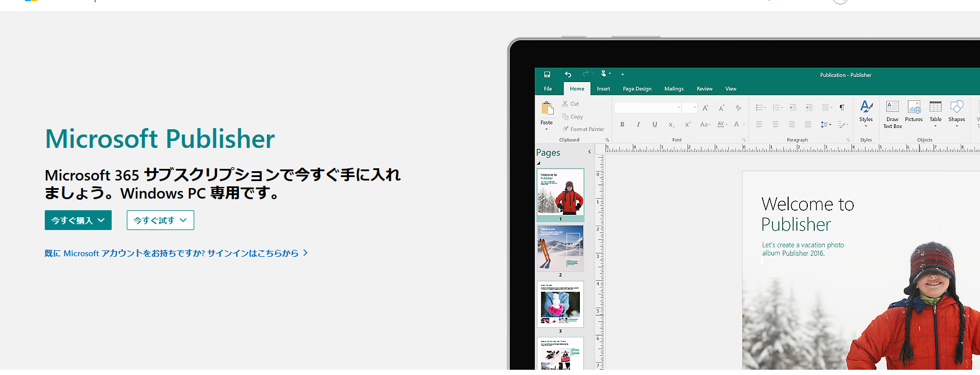
Task: Select the Format Painter tool
Action: [x=583, y=129]
